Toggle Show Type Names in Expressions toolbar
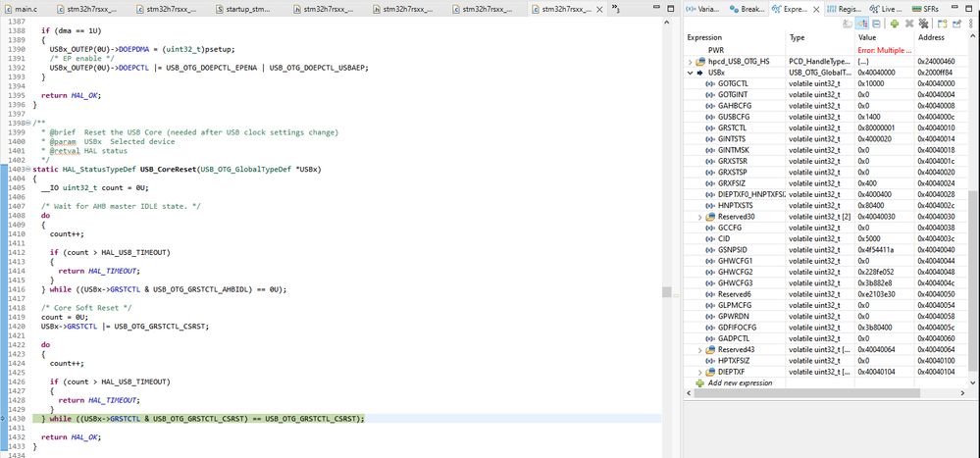 coord(847,24)
